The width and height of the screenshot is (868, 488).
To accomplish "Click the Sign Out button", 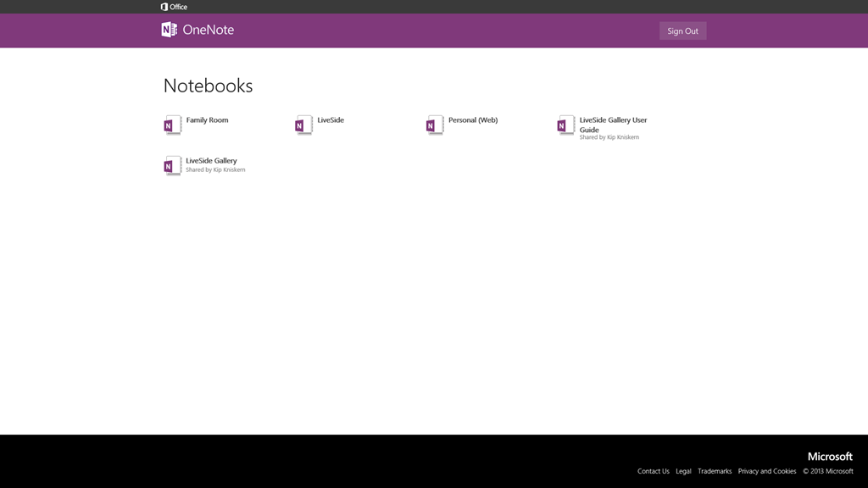I will pyautogui.click(x=682, y=31).
